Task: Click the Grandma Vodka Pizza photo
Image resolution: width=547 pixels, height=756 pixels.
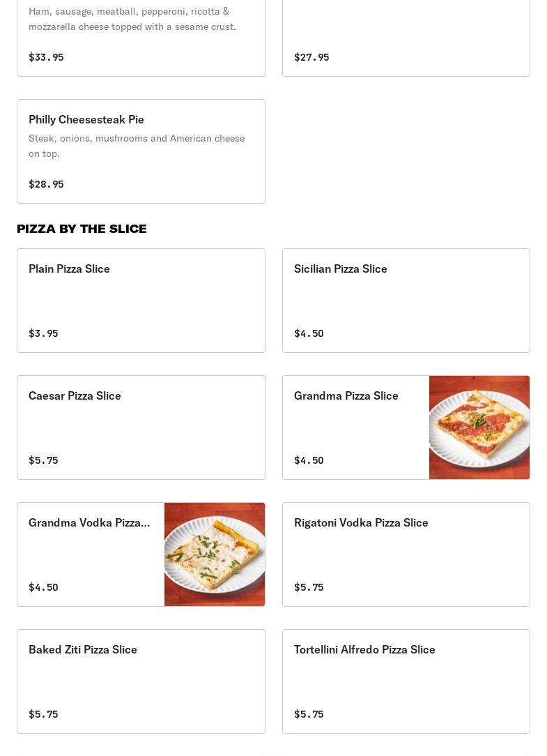Action: pos(215,554)
